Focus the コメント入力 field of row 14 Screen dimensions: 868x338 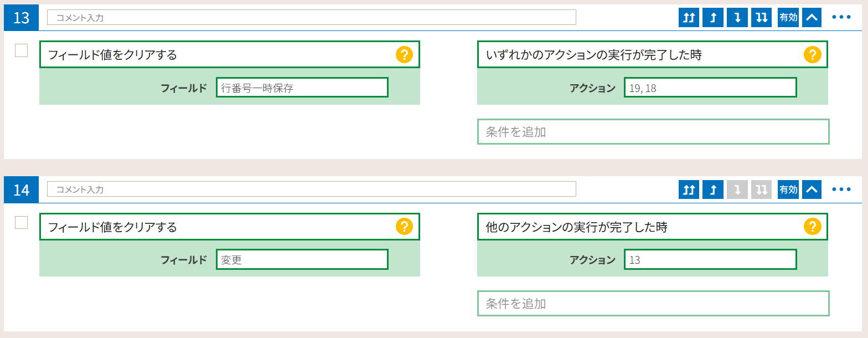312,190
